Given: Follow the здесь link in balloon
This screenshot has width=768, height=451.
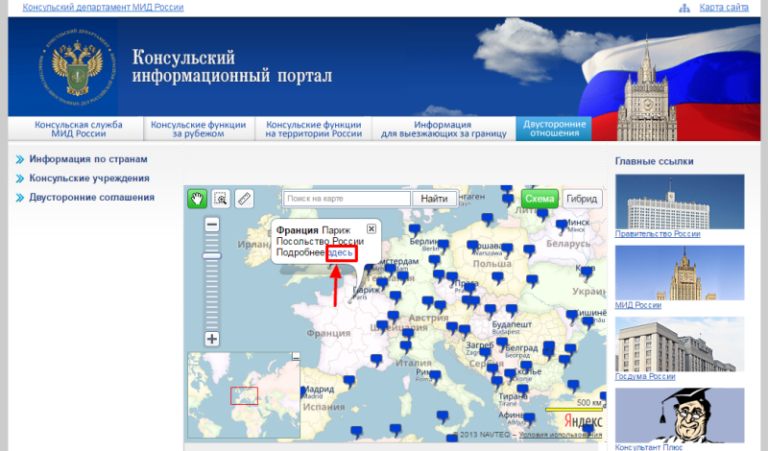Looking at the screenshot, I should [341, 254].
